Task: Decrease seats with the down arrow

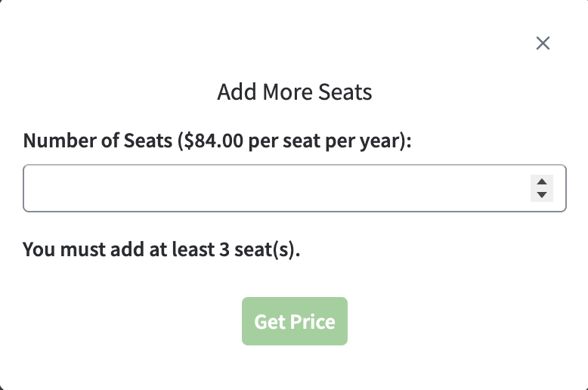Action: click(541, 195)
